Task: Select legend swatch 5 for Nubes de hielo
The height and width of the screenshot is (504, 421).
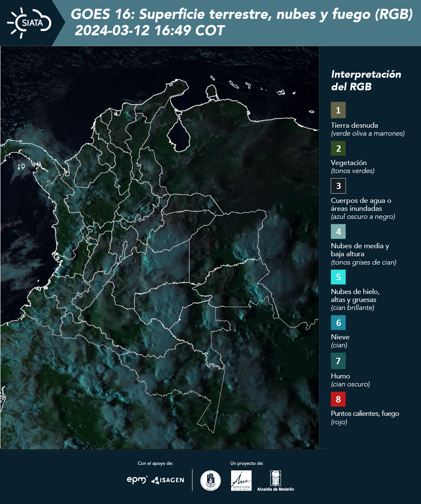Action: point(338,277)
